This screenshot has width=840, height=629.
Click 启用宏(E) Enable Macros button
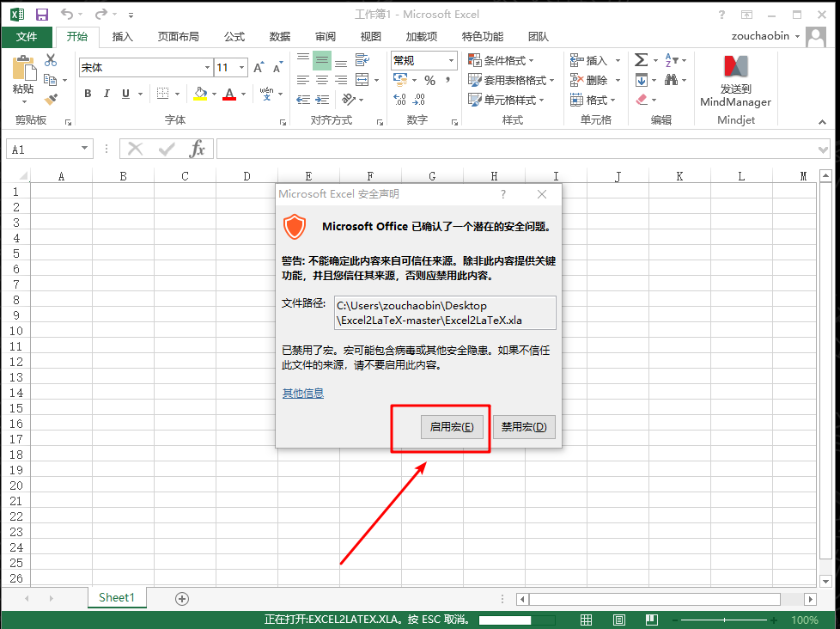452,427
